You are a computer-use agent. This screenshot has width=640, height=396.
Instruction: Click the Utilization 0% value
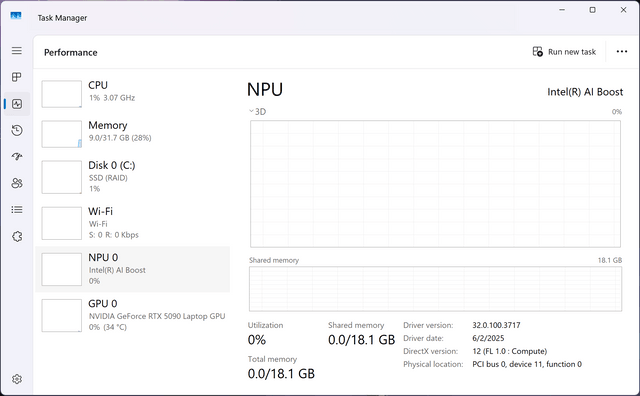tap(257, 340)
